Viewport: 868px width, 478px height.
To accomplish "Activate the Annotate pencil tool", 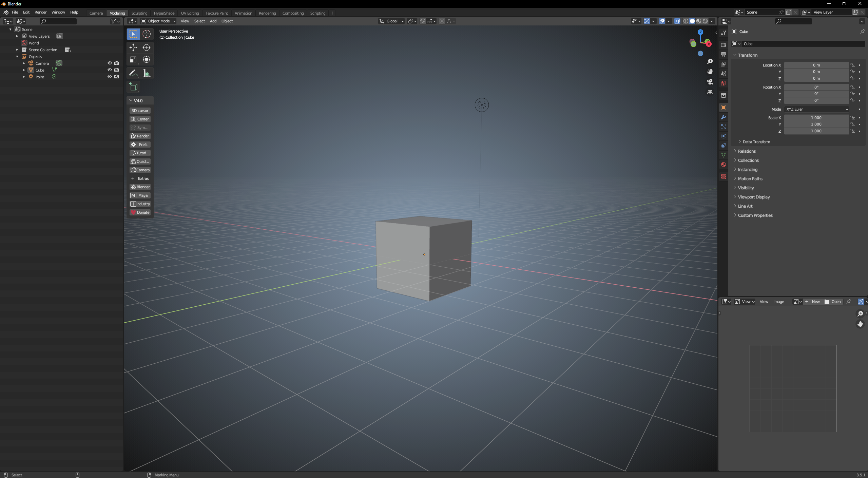I will (x=133, y=73).
